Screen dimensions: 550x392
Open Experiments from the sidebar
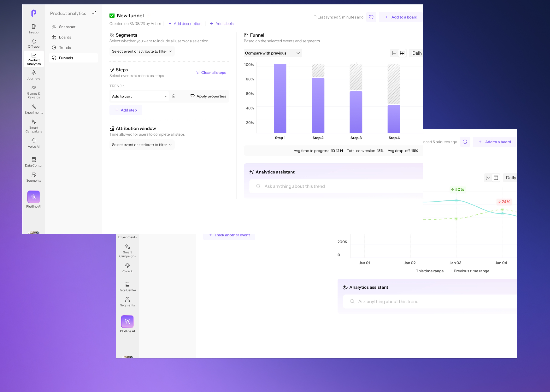(x=34, y=109)
